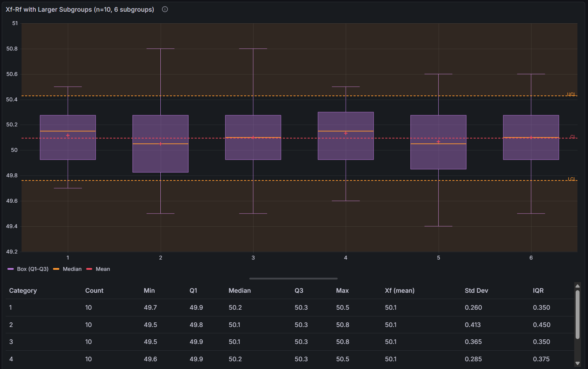Click the y-axis label 50.6
The height and width of the screenshot is (369, 588).
click(x=12, y=74)
